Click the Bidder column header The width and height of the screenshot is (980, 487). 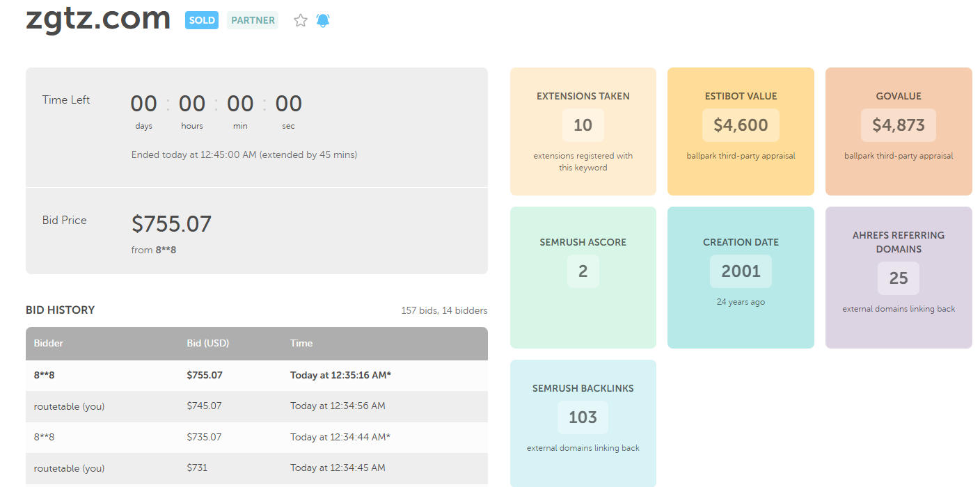click(49, 343)
